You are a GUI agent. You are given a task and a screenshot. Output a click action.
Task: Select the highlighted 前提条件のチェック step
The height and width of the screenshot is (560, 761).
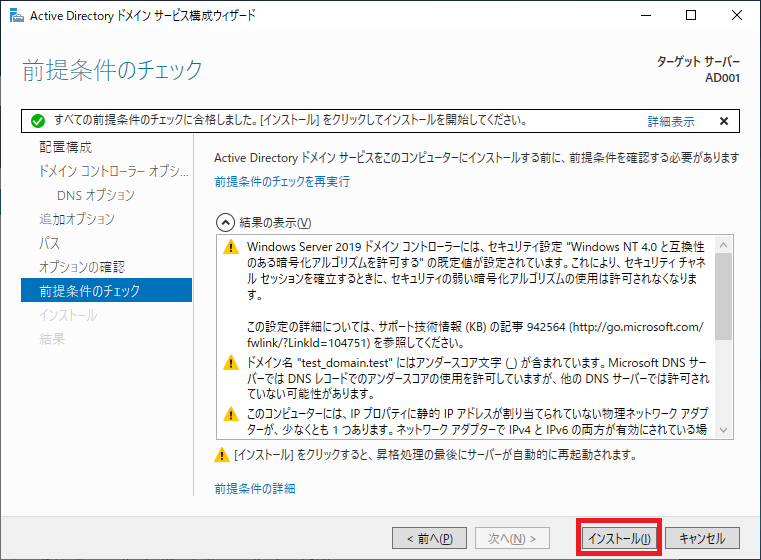tap(106, 290)
